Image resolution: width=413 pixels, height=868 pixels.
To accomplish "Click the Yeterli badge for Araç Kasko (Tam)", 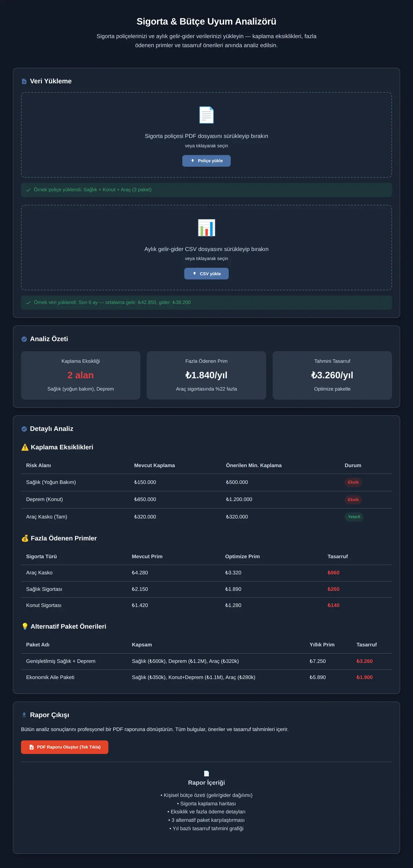I will click(x=354, y=517).
